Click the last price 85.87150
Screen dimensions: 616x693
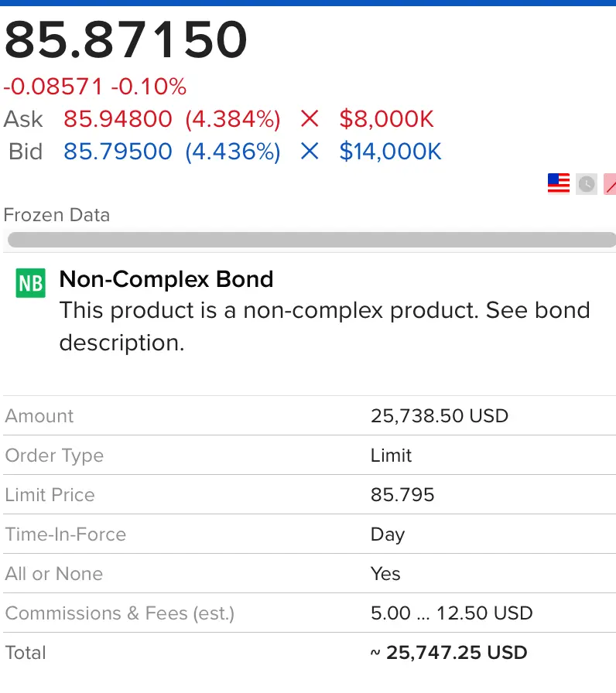pyautogui.click(x=126, y=40)
